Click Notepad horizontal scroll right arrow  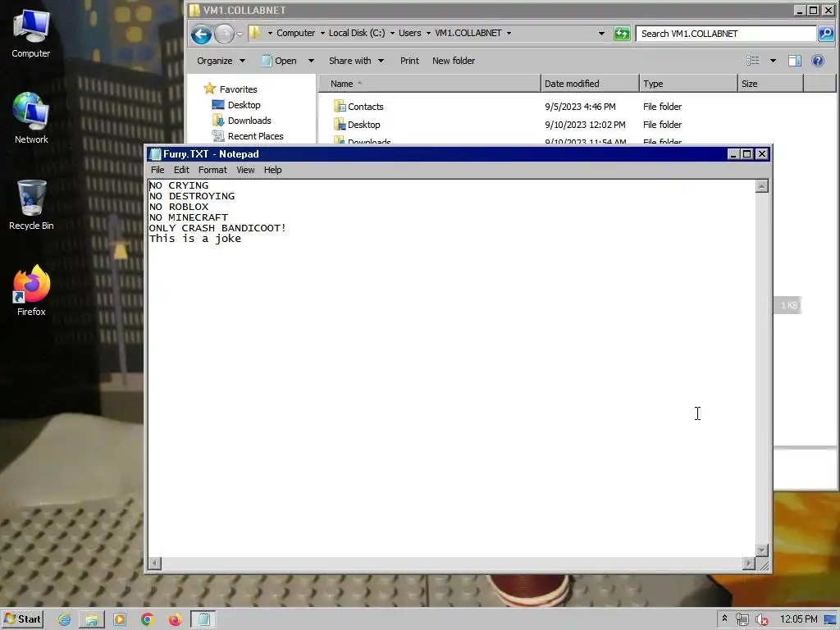[748, 563]
